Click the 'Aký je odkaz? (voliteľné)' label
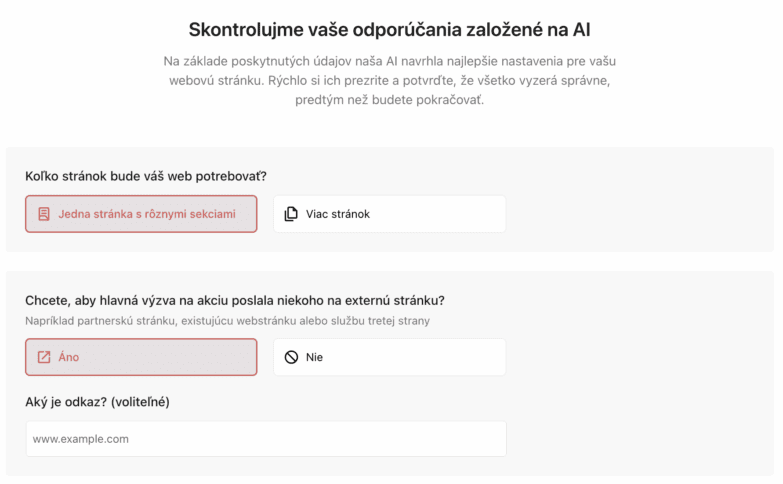Screen dimensions: 783x484 [x=99, y=402]
